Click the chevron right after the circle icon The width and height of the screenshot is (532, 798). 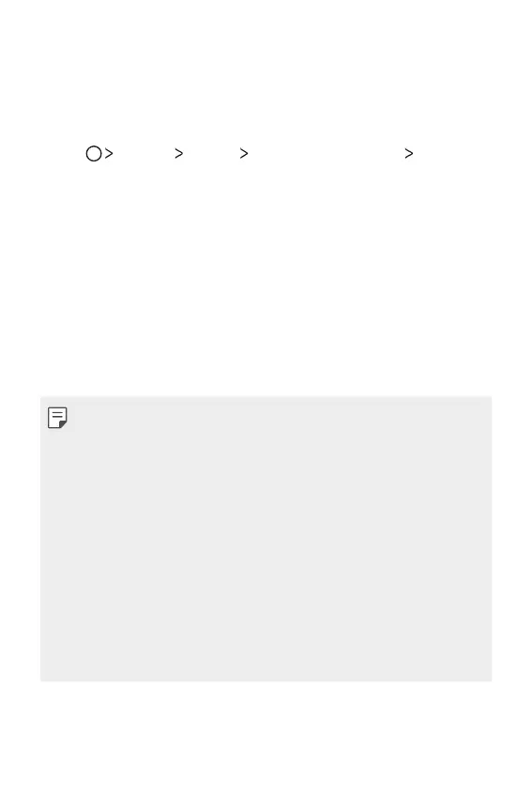point(109,153)
